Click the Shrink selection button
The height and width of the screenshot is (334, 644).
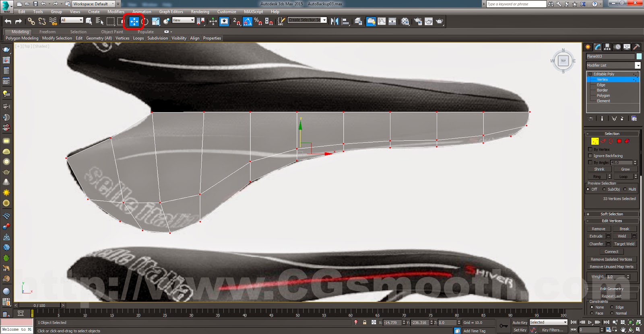click(x=599, y=169)
